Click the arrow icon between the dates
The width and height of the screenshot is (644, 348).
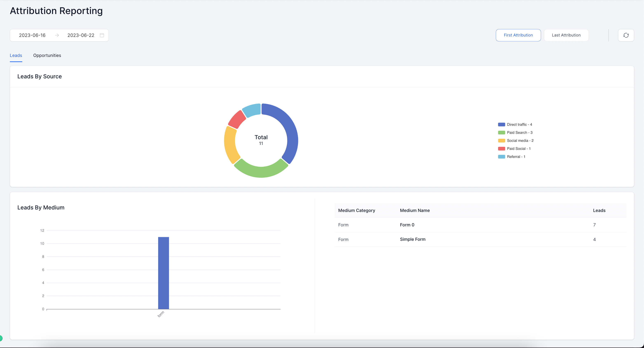[x=57, y=35]
